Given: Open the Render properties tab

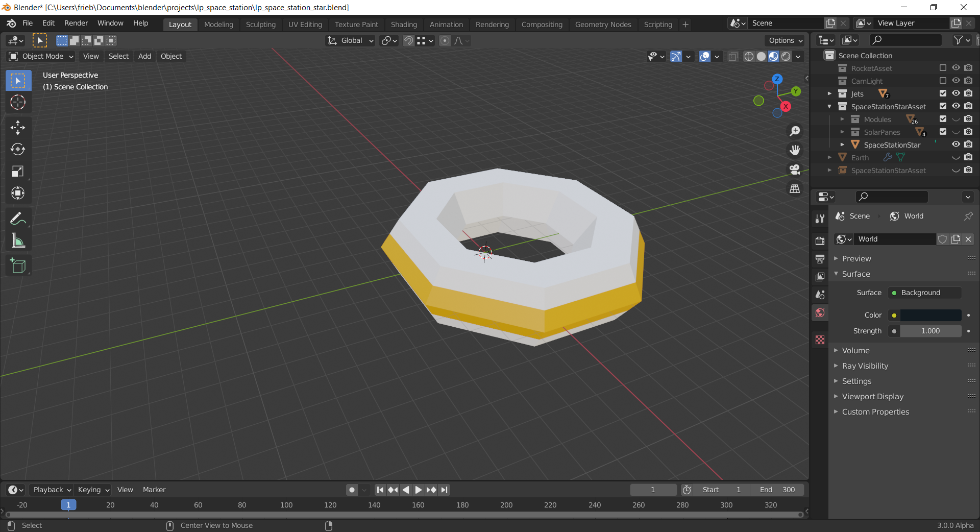Looking at the screenshot, I should point(820,241).
